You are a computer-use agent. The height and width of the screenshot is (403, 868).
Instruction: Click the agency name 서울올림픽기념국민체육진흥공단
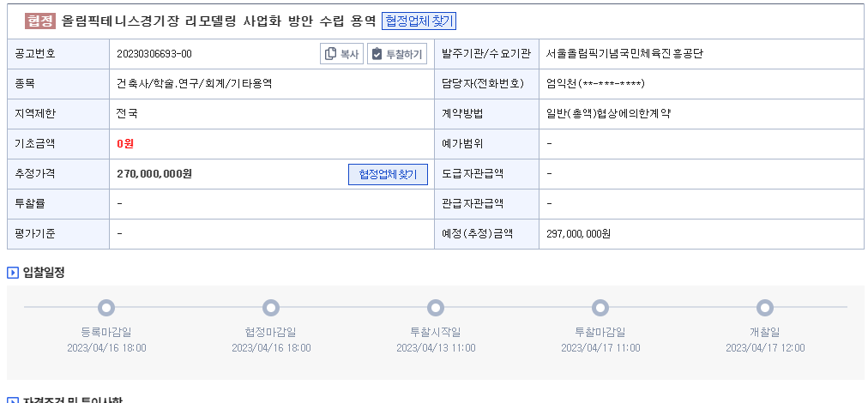click(x=624, y=54)
